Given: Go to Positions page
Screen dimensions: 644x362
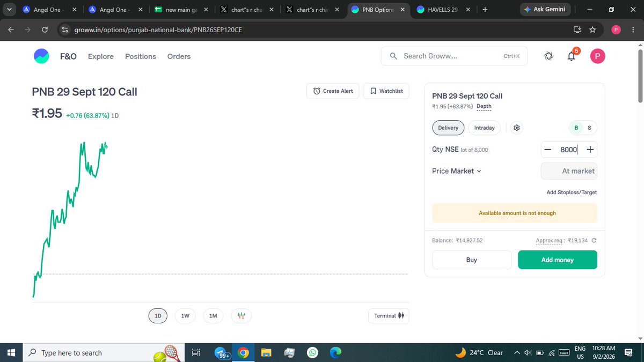Looking at the screenshot, I should click(x=141, y=56).
